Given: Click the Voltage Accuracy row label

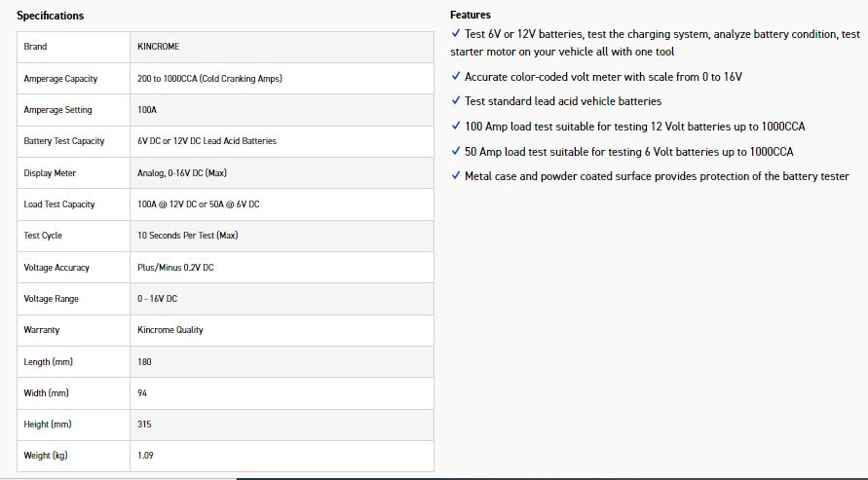Looking at the screenshot, I should (x=57, y=268).
